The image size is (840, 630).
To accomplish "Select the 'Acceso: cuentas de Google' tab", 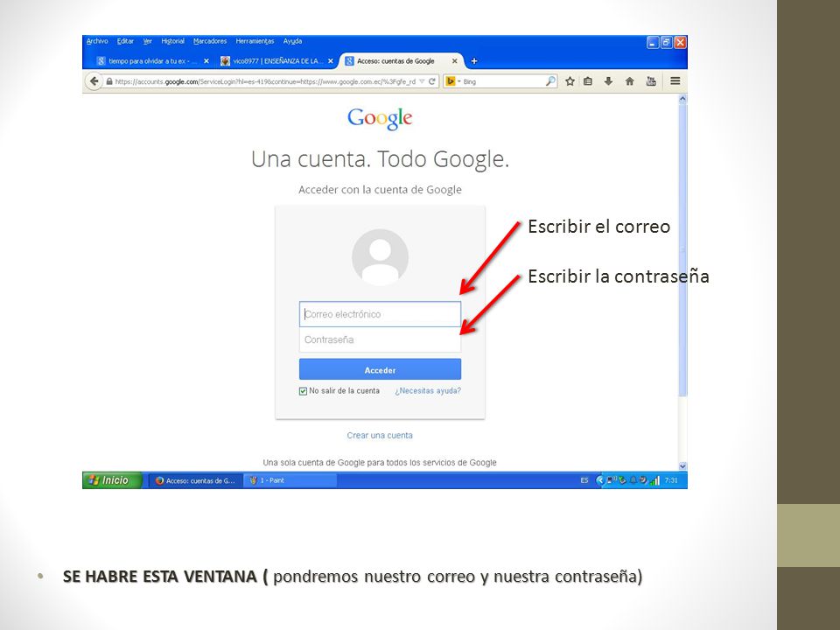I will pos(395,61).
